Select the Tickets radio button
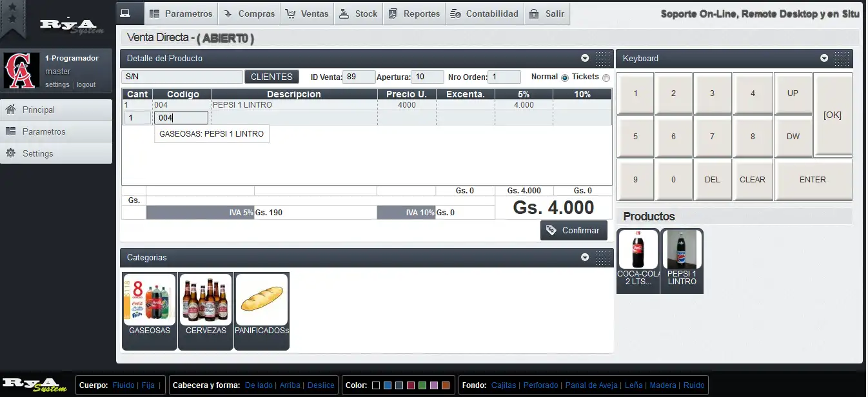Image resolution: width=868 pixels, height=397 pixels. point(606,77)
